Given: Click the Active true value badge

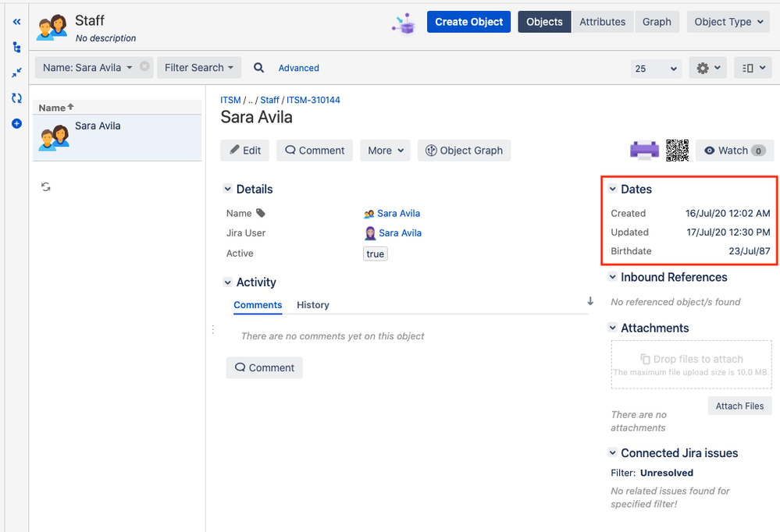Looking at the screenshot, I should 375,254.
